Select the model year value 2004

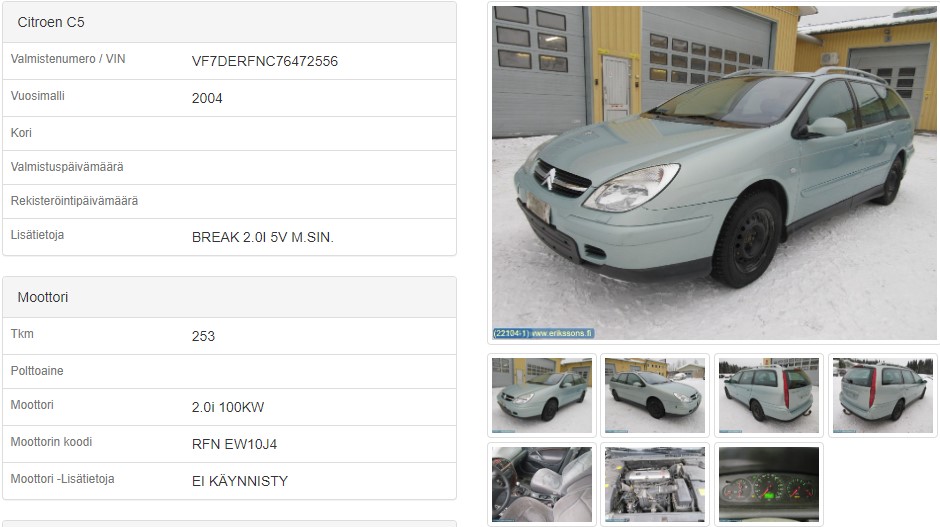[207, 98]
